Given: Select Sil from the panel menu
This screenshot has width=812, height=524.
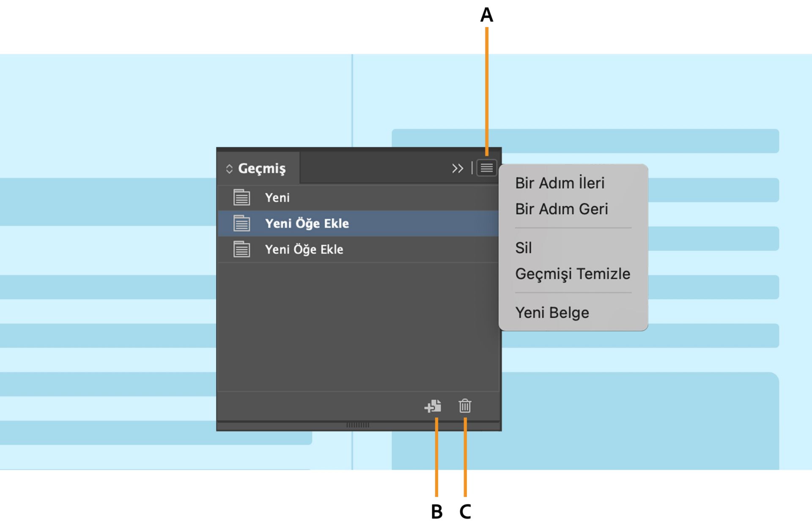Looking at the screenshot, I should tap(523, 248).
